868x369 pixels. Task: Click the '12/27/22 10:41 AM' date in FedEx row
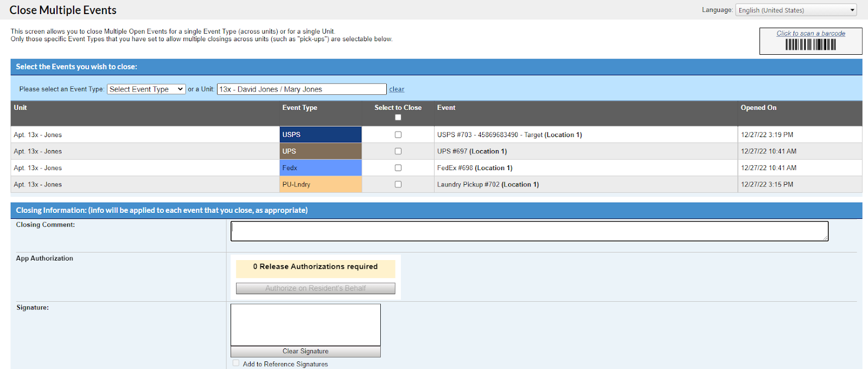(769, 168)
